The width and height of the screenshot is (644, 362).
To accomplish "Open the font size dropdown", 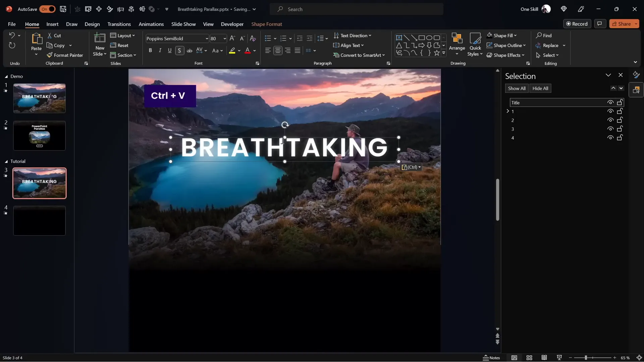I will [224, 39].
